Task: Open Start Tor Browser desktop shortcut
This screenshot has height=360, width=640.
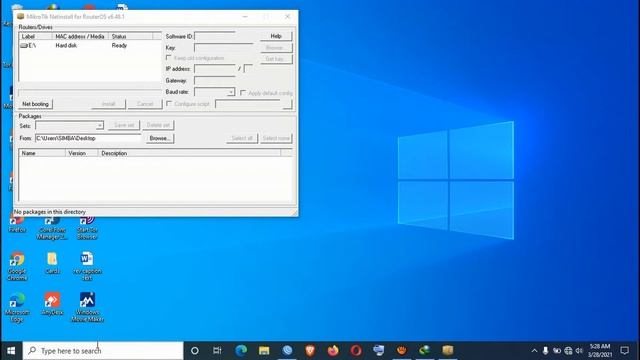Action: click(x=87, y=228)
